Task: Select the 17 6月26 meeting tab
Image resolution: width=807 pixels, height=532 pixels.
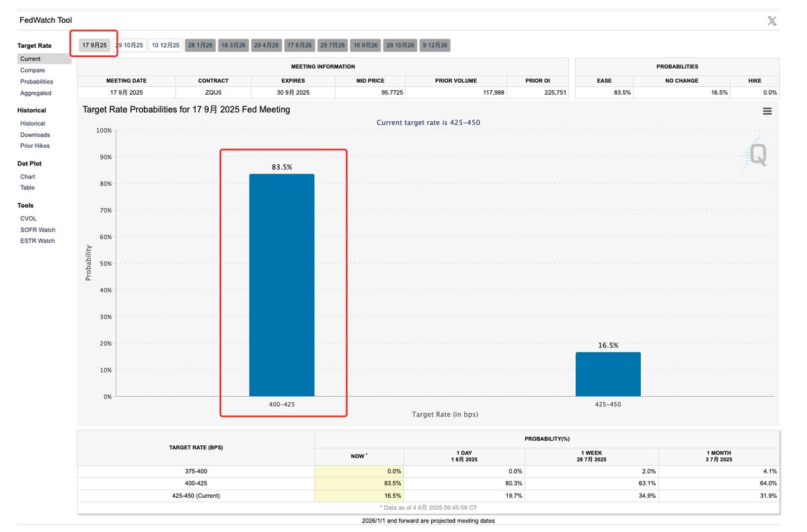Action: (299, 45)
